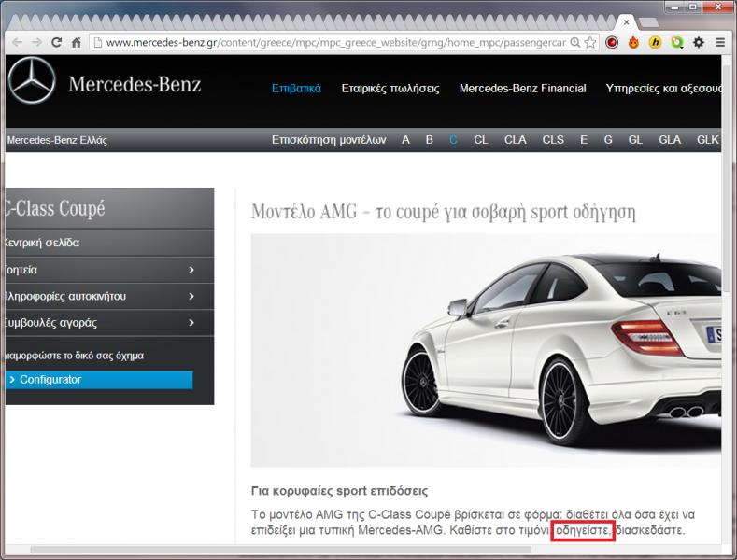
Task: Close the active browser tab
Action: point(626,22)
